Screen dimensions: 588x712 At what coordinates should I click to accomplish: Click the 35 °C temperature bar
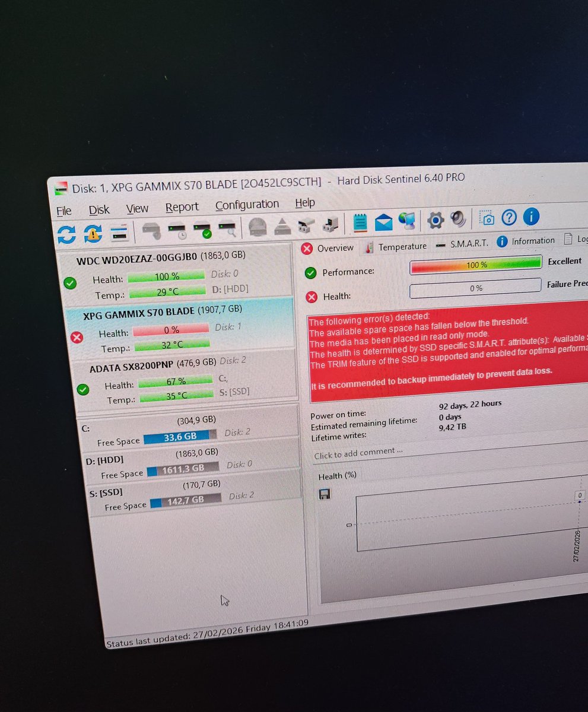[x=176, y=396]
